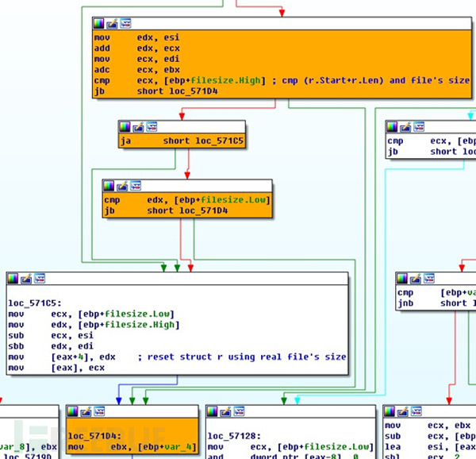Click the color palette icon of the loc_571D4 block
476x459 pixels.
pyautogui.click(x=72, y=411)
